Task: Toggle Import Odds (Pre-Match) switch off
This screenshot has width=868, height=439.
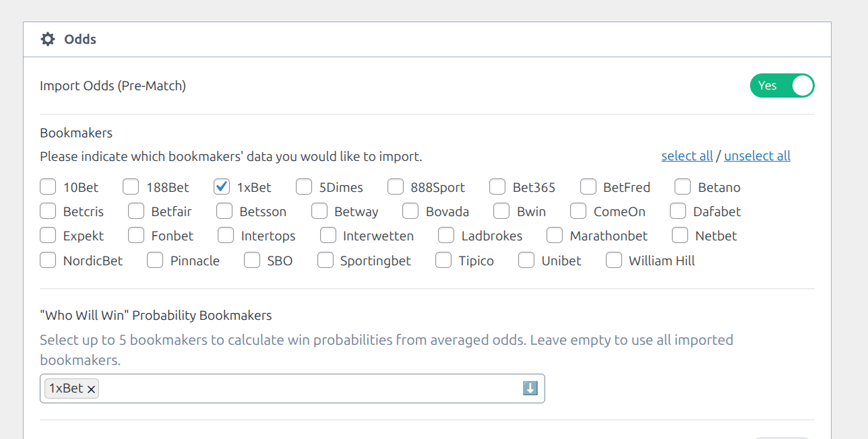Action: coord(782,86)
